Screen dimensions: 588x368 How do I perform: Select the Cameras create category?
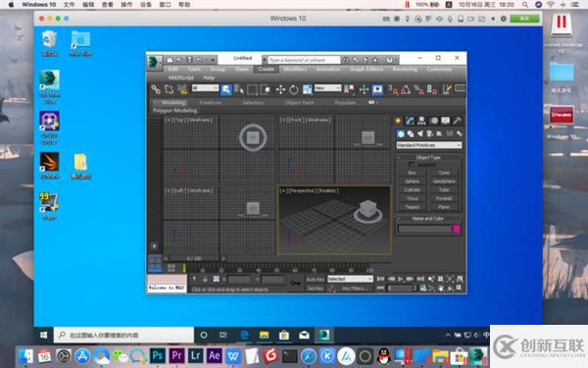click(430, 133)
